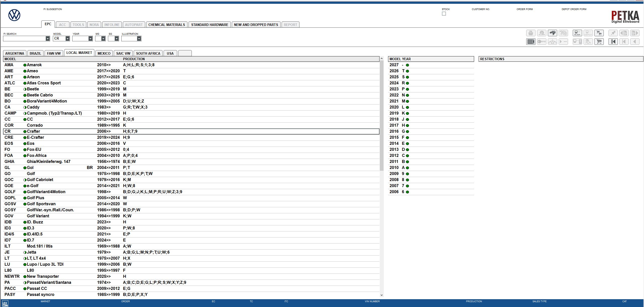Image resolution: width=644 pixels, height=307 pixels.
Task: Click the jump to first page icon
Action: 613,42
